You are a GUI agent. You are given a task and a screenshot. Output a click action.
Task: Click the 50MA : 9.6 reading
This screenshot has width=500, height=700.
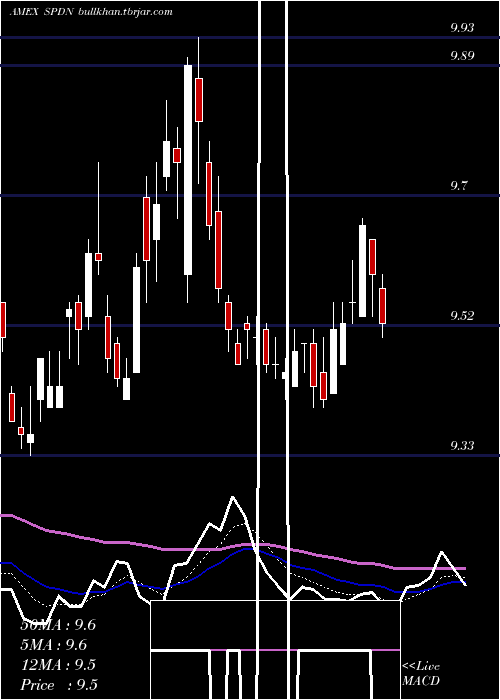tap(58, 625)
